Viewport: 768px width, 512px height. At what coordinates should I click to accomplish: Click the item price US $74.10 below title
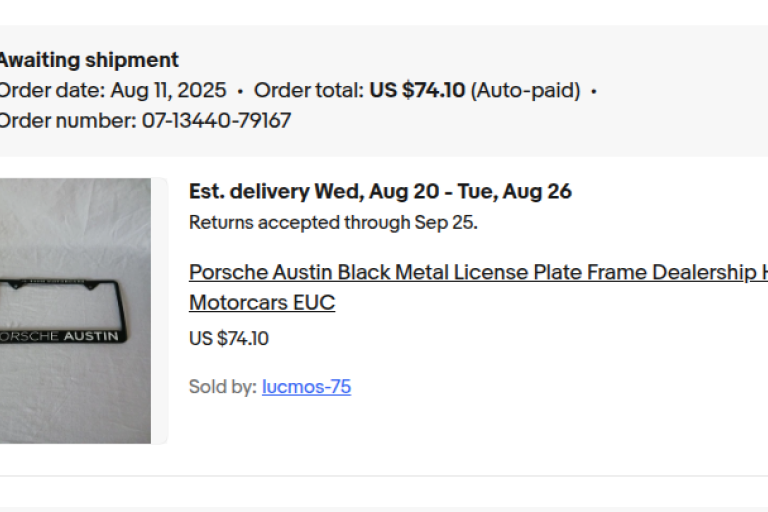[x=229, y=339]
